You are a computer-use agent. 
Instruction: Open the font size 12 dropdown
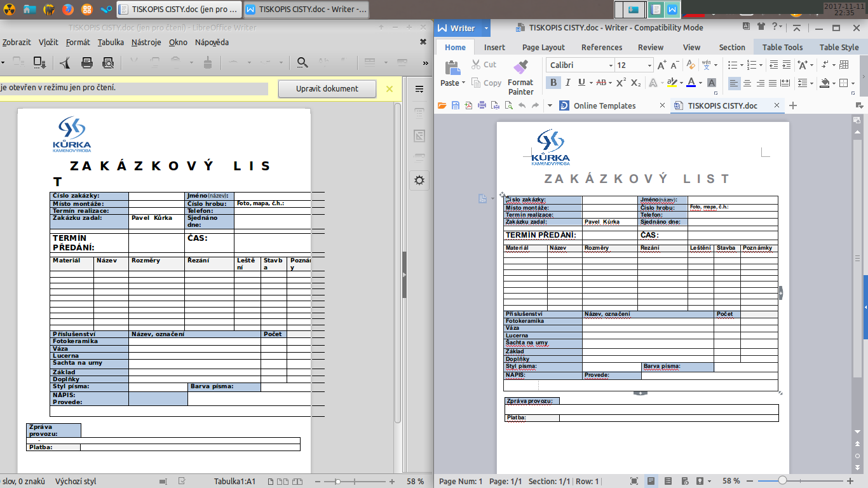click(649, 65)
